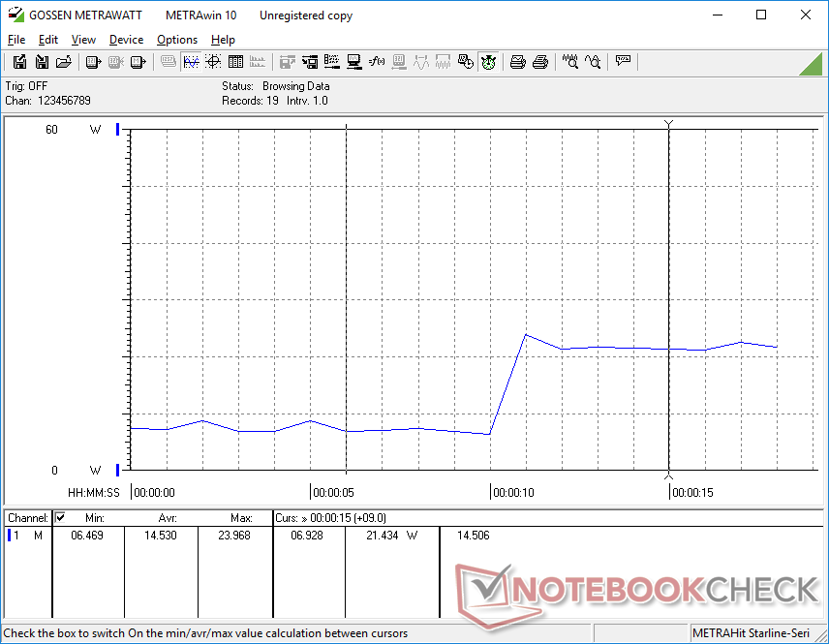Open the f(x) math function icon
This screenshot has width=829, height=644.
[x=377, y=62]
